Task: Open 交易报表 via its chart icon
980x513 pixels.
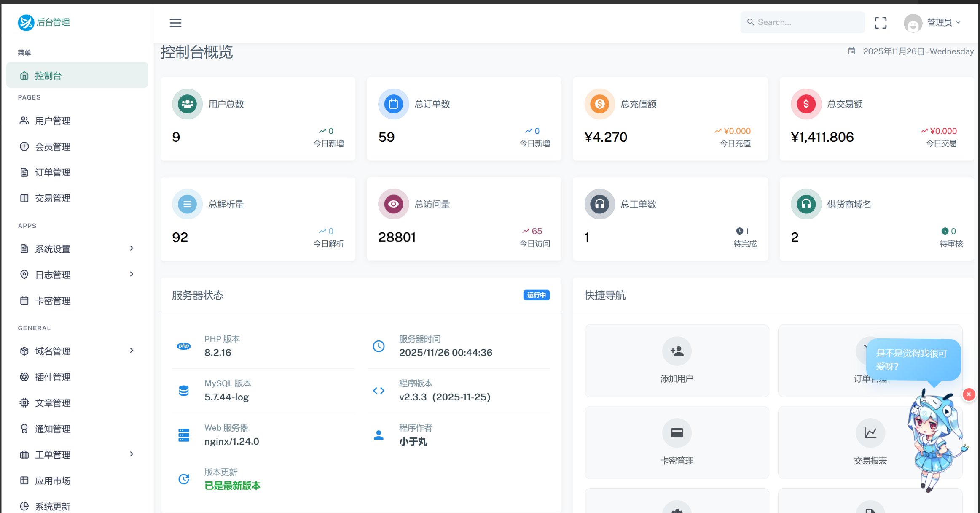Action: point(870,433)
